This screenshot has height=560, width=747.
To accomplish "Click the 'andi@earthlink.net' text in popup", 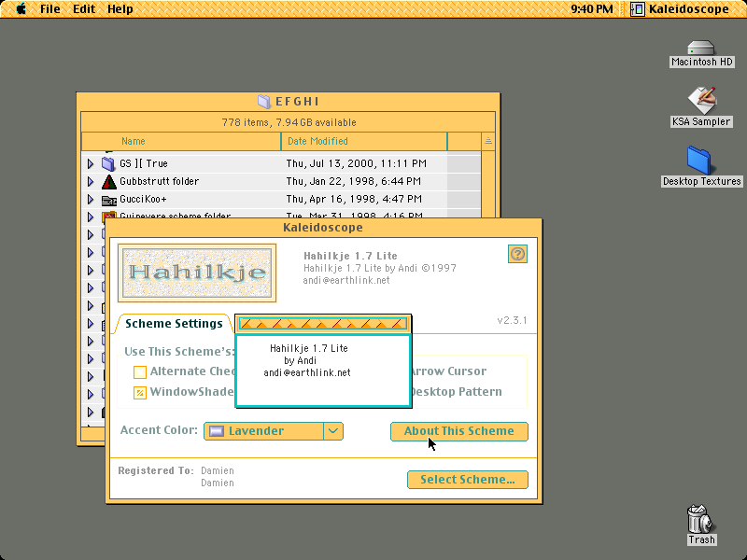I will 307,372.
